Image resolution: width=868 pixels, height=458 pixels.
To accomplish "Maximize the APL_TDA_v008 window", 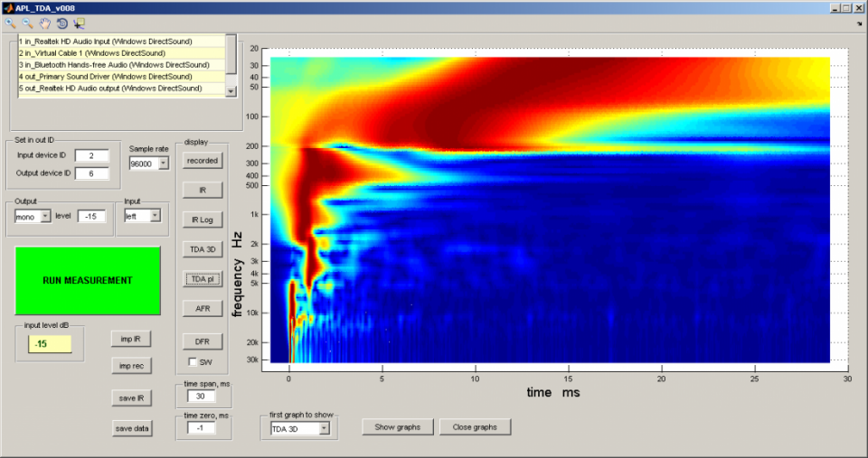I will coord(846,8).
